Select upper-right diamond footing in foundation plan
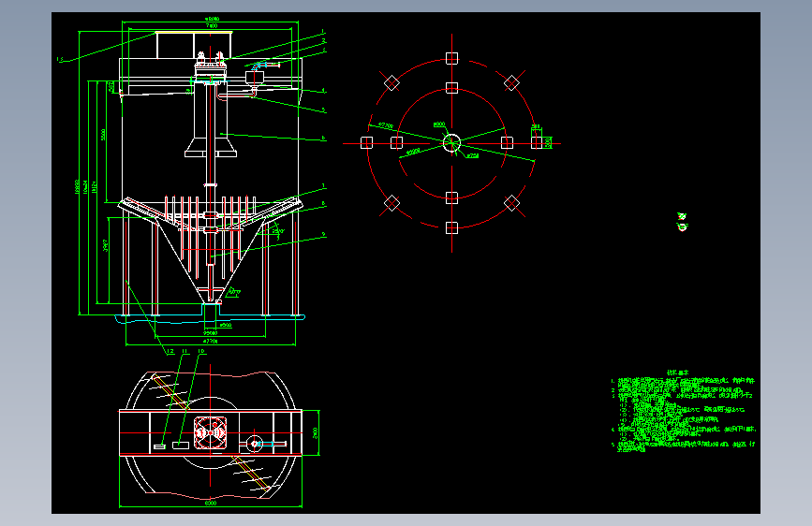This screenshot has height=526, width=812. point(511,83)
